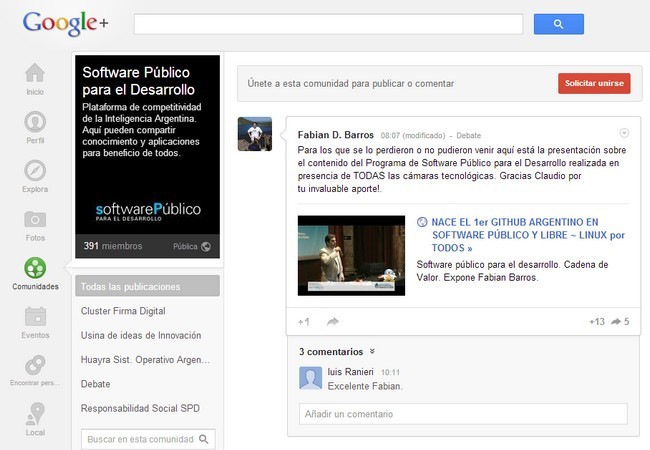Viewport: 650px width, 450px height.
Task: Open the Fotos camera icon
Action: pyautogui.click(x=35, y=219)
